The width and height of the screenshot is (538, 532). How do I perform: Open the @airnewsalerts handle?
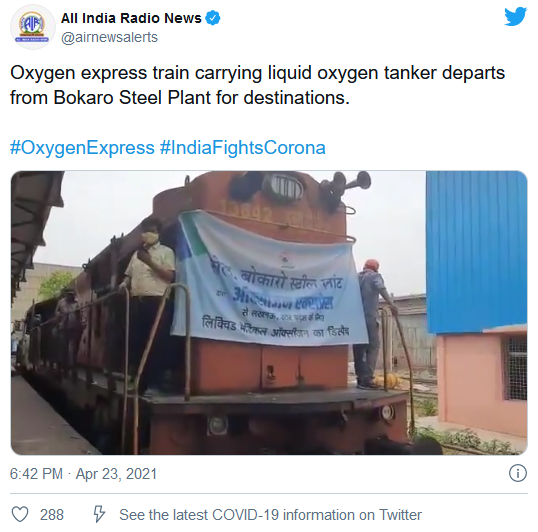[109, 37]
